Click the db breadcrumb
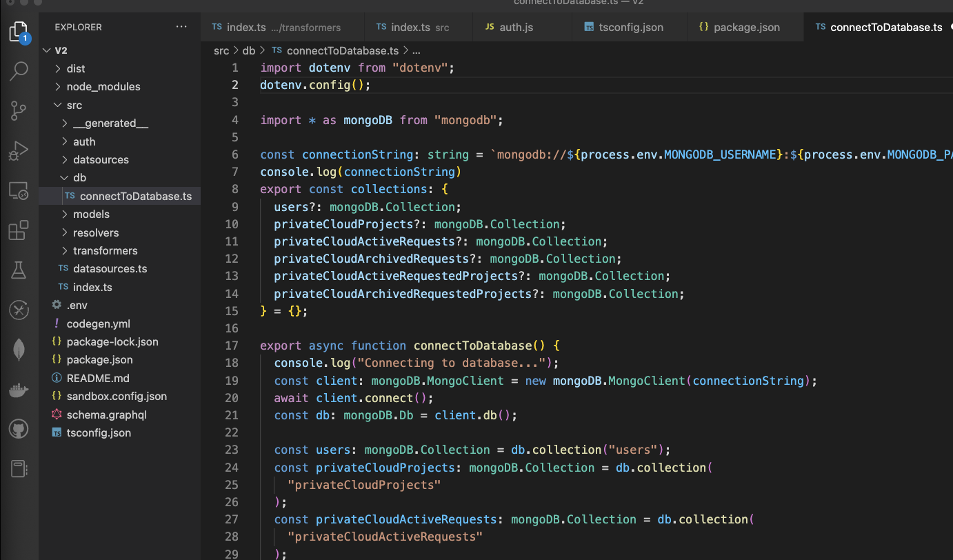 click(x=249, y=50)
